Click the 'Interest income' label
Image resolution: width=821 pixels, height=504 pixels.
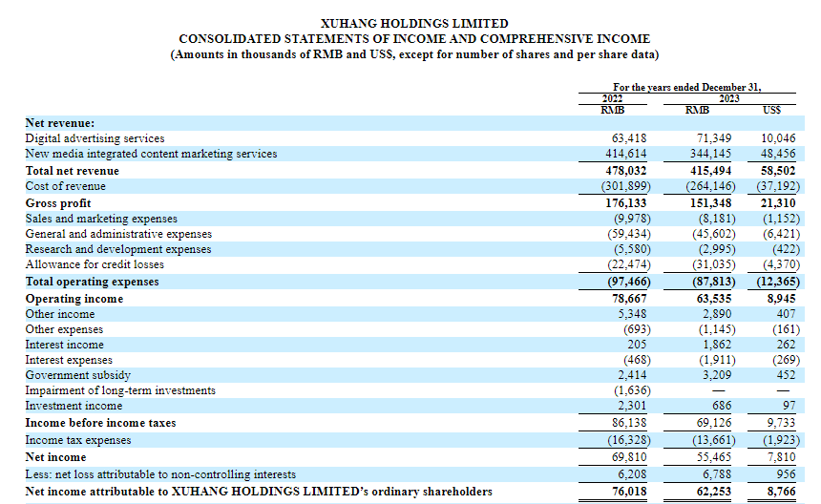pos(64,345)
